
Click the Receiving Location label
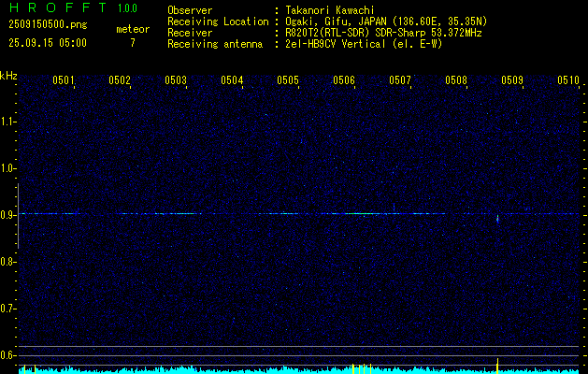pyautogui.click(x=218, y=22)
